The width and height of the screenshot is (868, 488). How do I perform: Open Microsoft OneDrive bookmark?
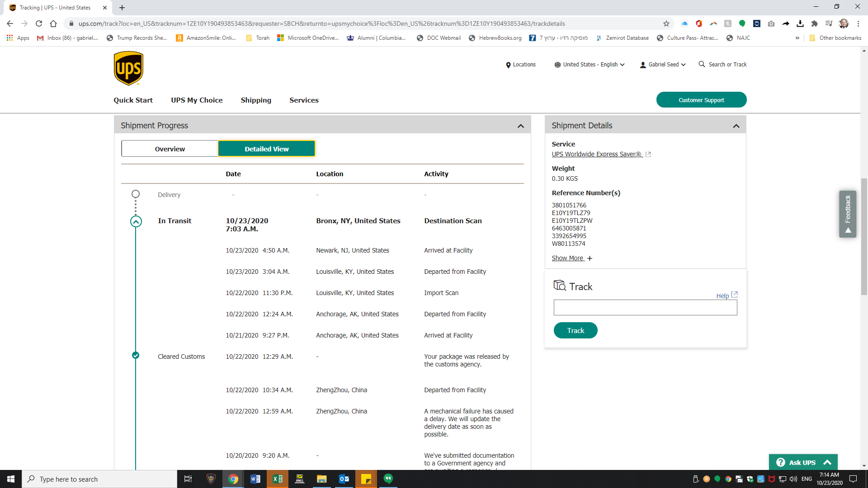pos(308,38)
